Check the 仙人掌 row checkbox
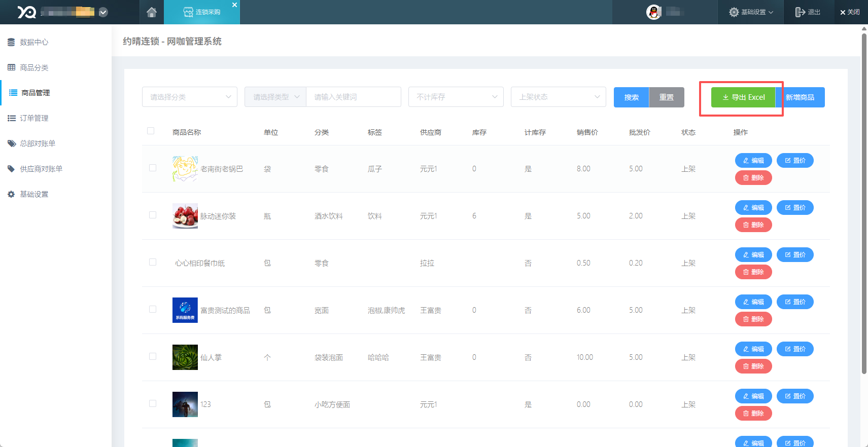The height and width of the screenshot is (447, 868). click(x=153, y=356)
